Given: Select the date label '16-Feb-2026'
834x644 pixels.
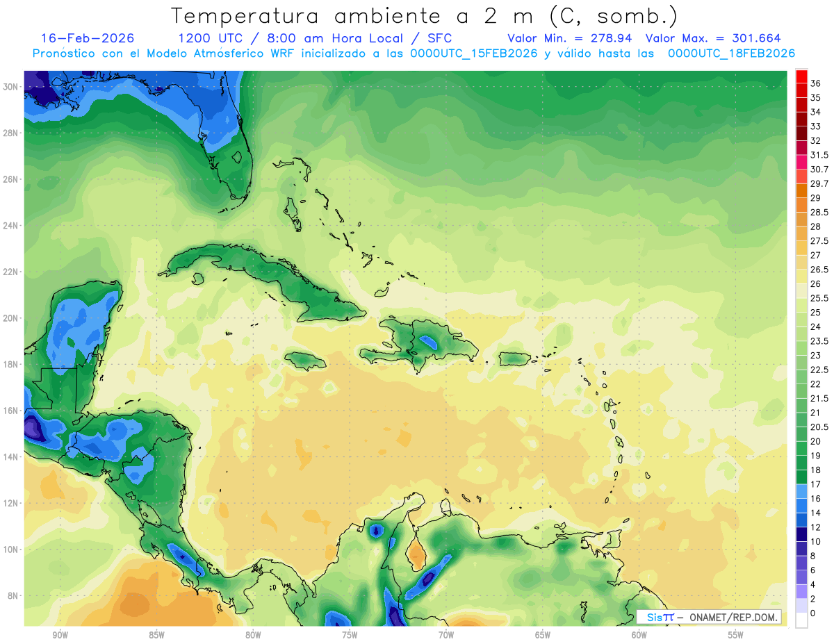Looking at the screenshot, I should point(88,38).
